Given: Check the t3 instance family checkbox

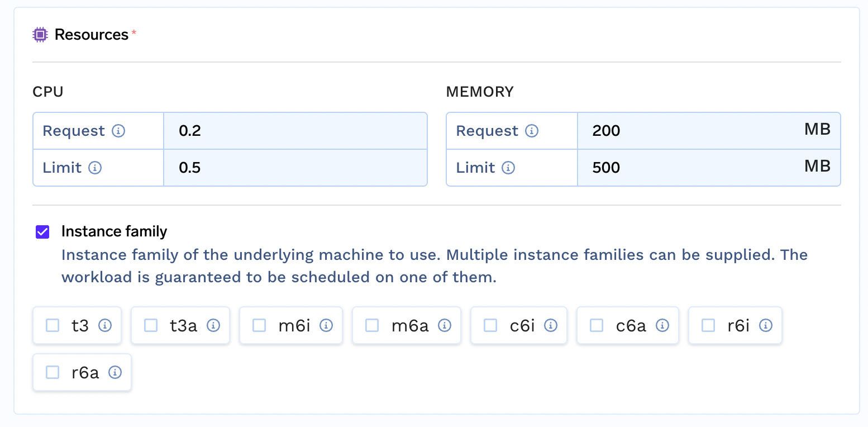Looking at the screenshot, I should tap(53, 325).
